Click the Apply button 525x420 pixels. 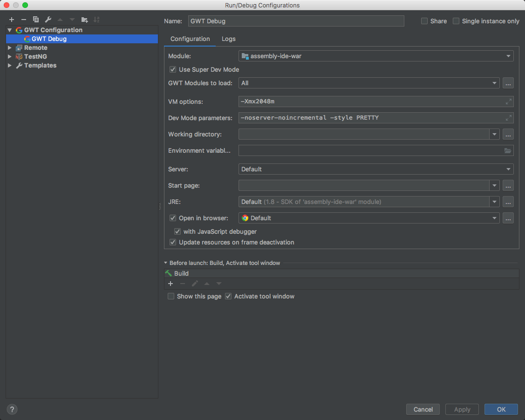(462, 409)
